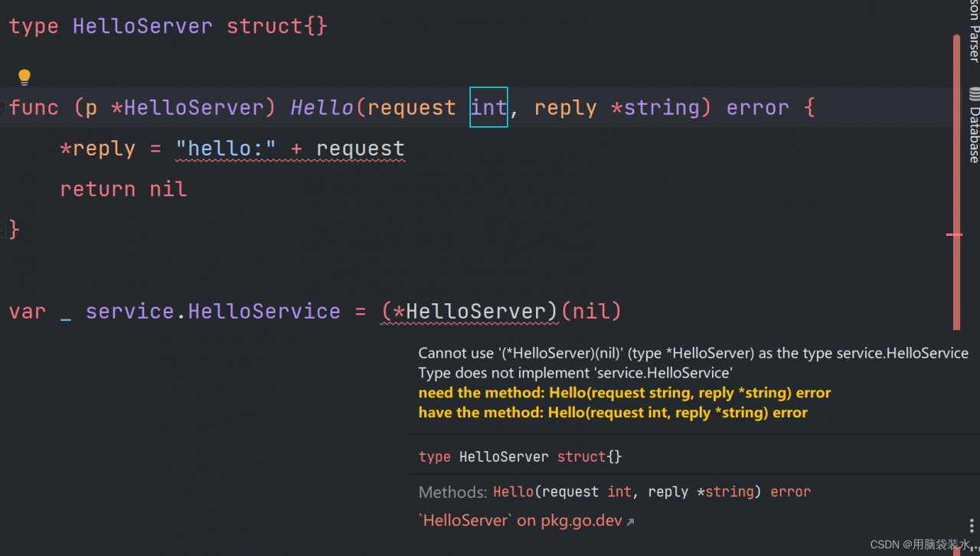Click the 'need the method' error line
The image size is (980, 556).
click(x=625, y=393)
